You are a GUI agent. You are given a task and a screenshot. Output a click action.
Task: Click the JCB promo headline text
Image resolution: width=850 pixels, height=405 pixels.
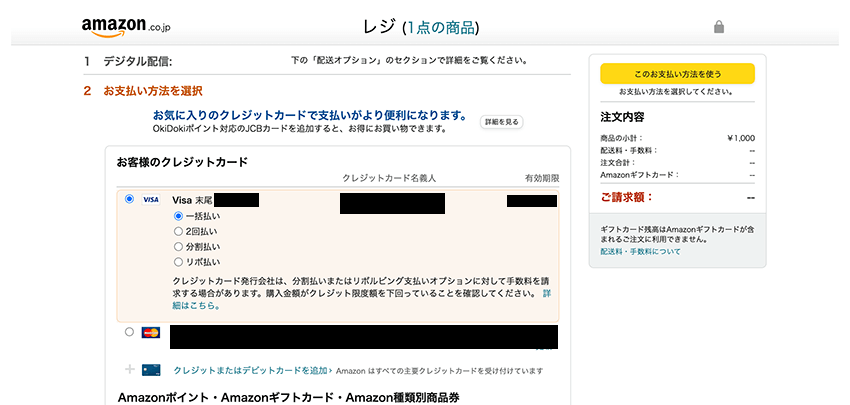[310, 116]
